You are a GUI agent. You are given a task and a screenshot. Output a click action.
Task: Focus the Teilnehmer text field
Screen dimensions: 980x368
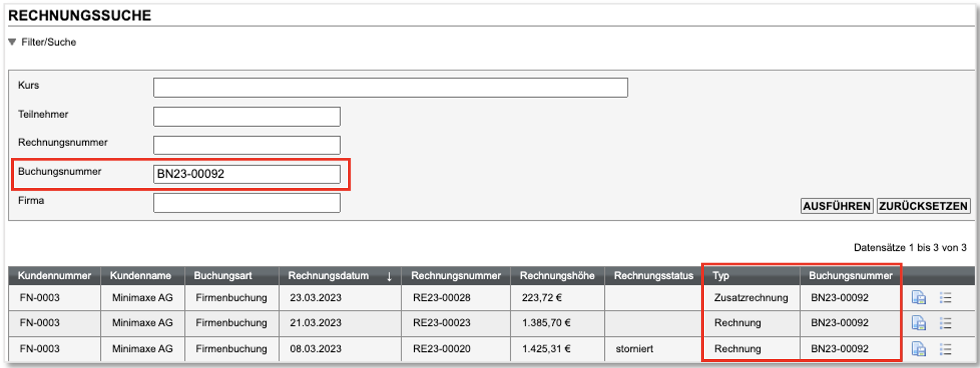pos(246,117)
